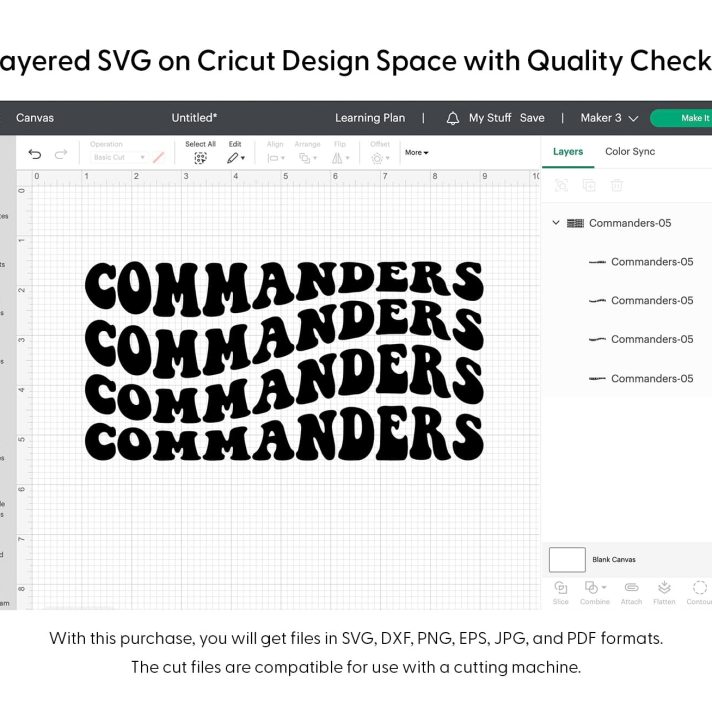Open the Offset tool
Image resolution: width=712 pixels, height=712 pixels.
[380, 158]
